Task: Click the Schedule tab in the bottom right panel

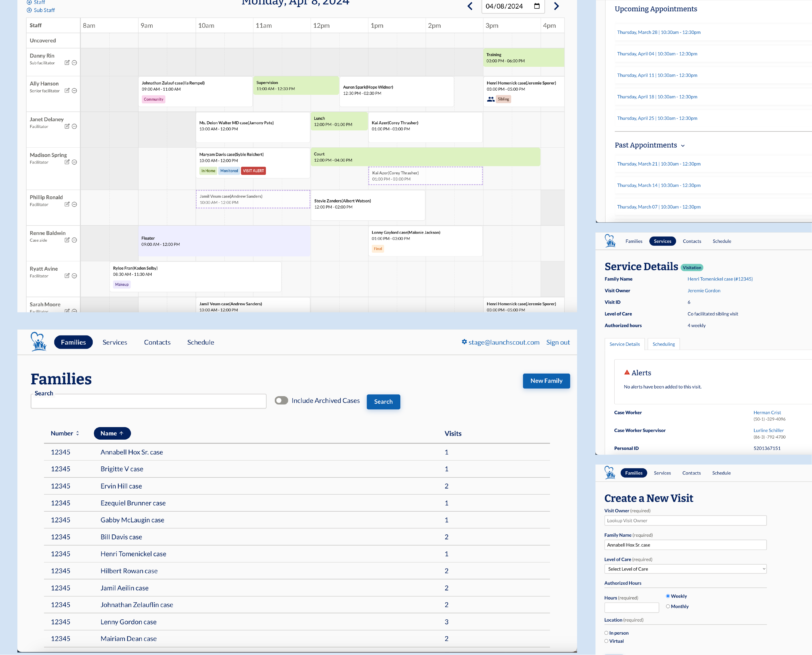Action: (722, 473)
